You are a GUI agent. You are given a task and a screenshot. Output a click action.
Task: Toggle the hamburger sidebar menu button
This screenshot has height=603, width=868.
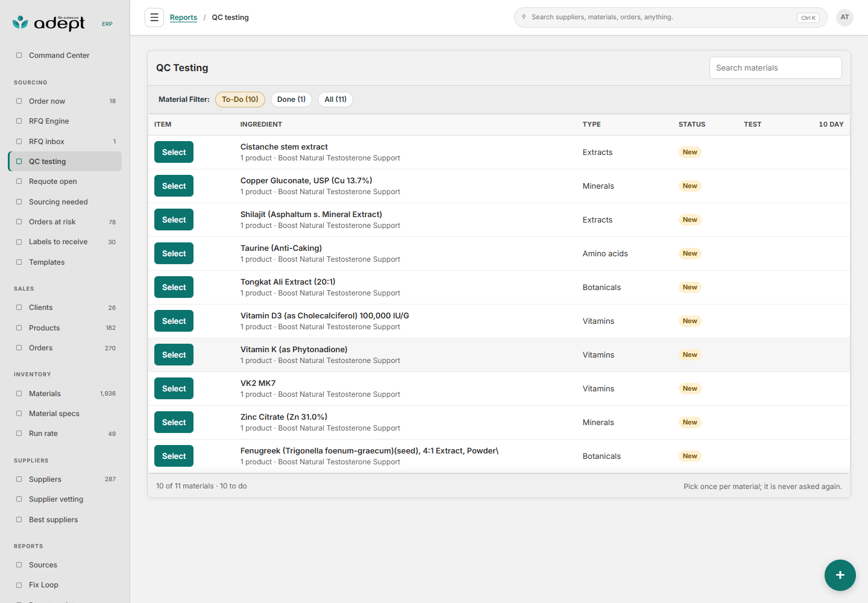154,17
